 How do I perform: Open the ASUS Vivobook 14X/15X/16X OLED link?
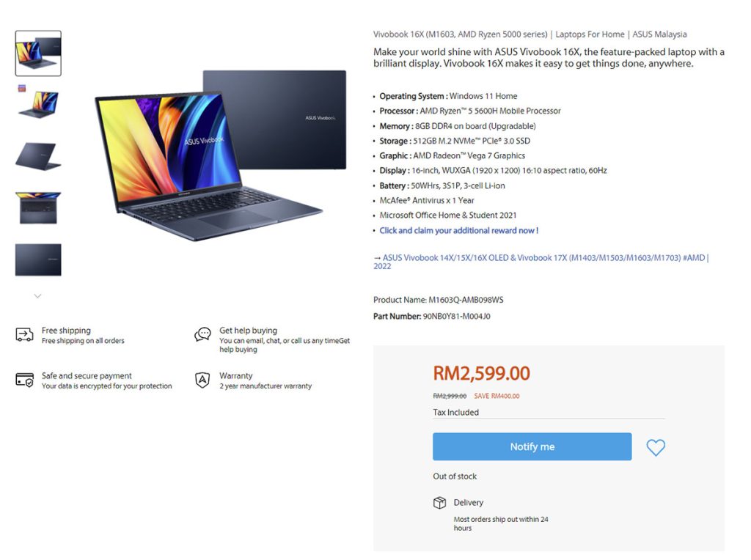pos(541,262)
